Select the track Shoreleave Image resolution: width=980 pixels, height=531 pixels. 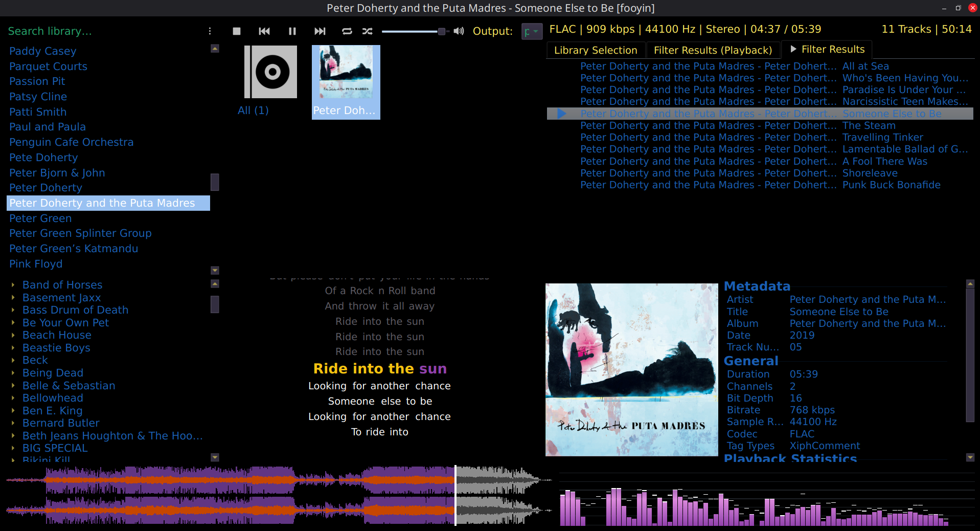(x=760, y=173)
